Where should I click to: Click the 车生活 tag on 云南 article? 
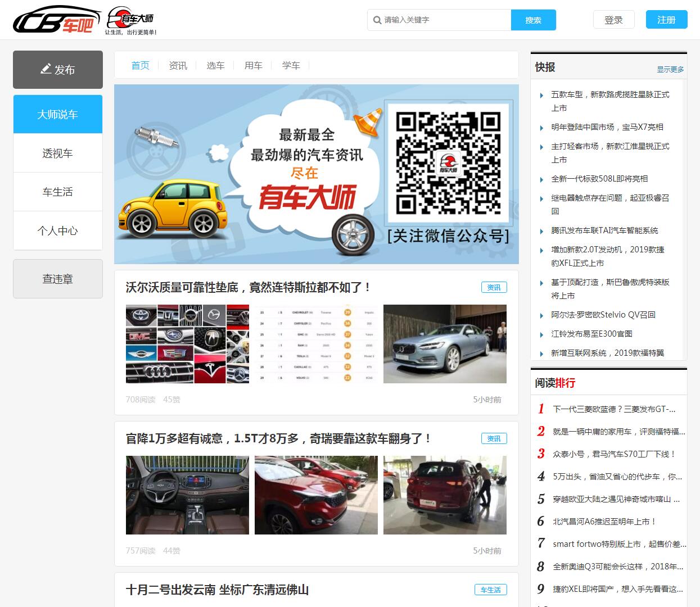click(491, 590)
